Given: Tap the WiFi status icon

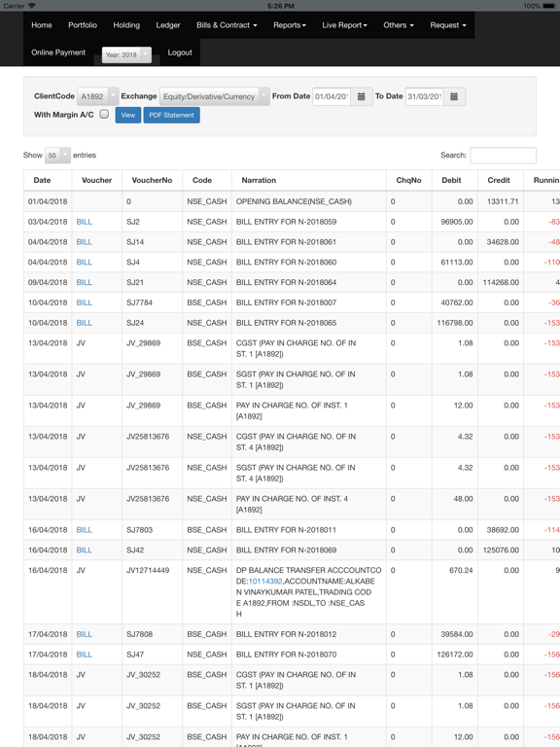Looking at the screenshot, I should click(32, 6).
